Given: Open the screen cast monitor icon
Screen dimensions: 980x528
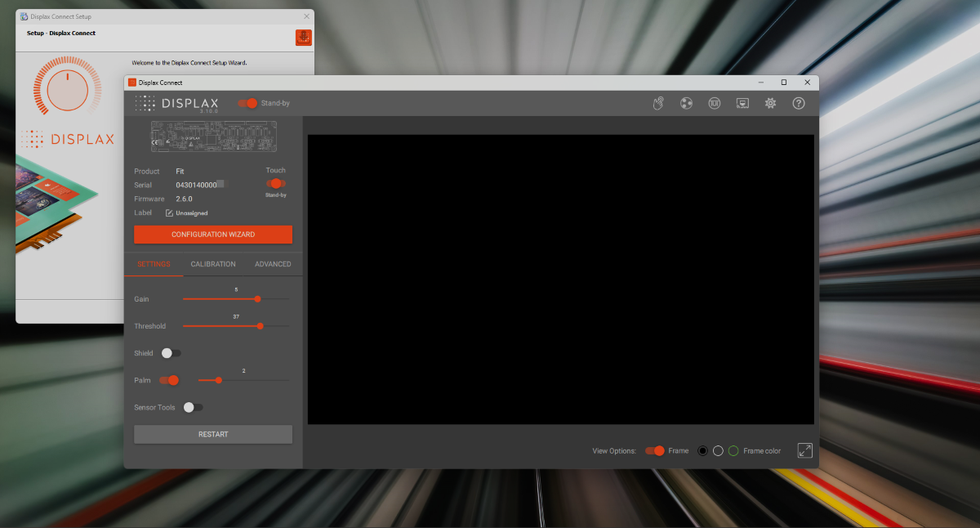Looking at the screenshot, I should pos(742,103).
